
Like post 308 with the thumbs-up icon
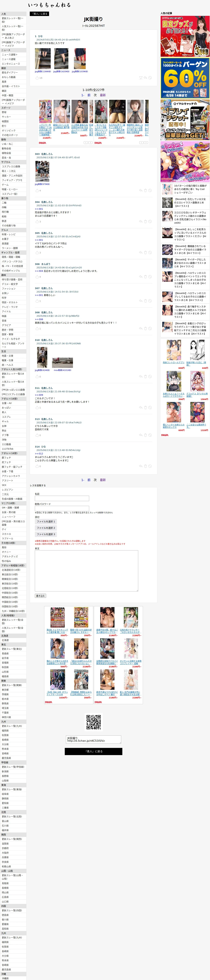tap(37, 328)
